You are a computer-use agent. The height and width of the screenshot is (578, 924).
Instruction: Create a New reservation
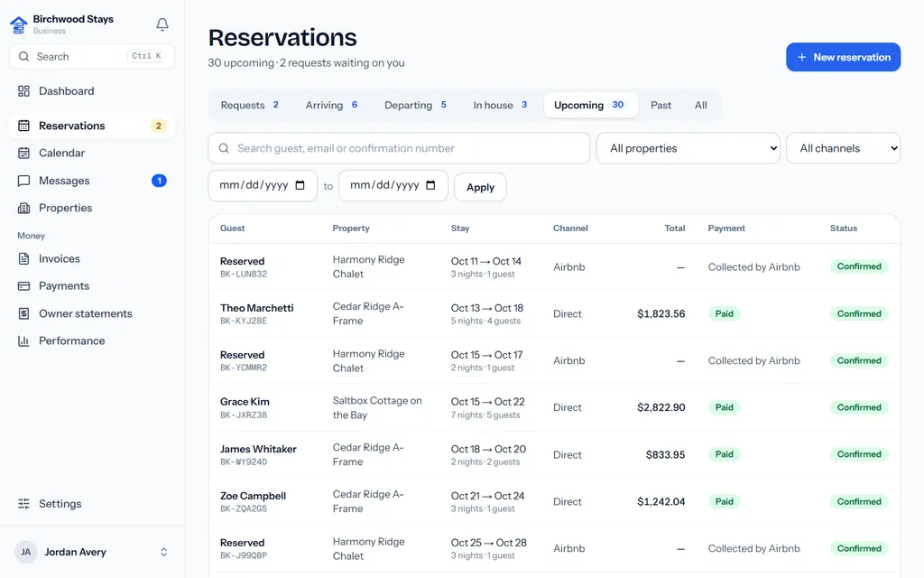(844, 57)
